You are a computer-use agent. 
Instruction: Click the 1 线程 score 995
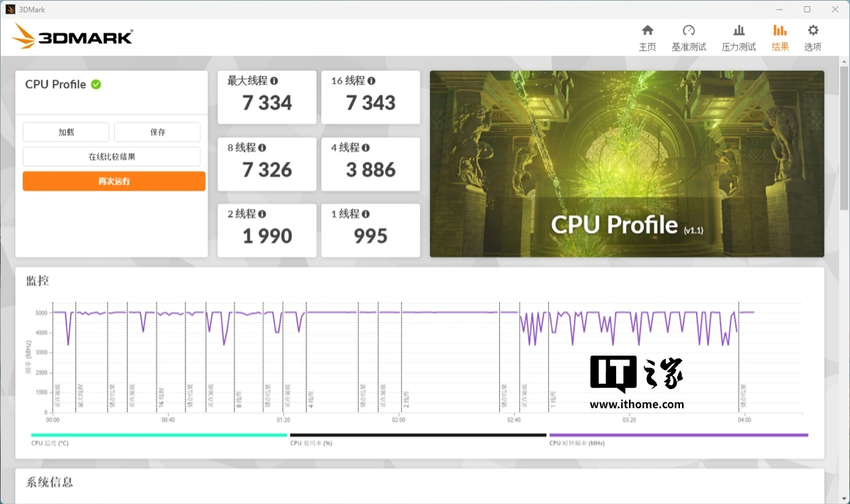371,236
